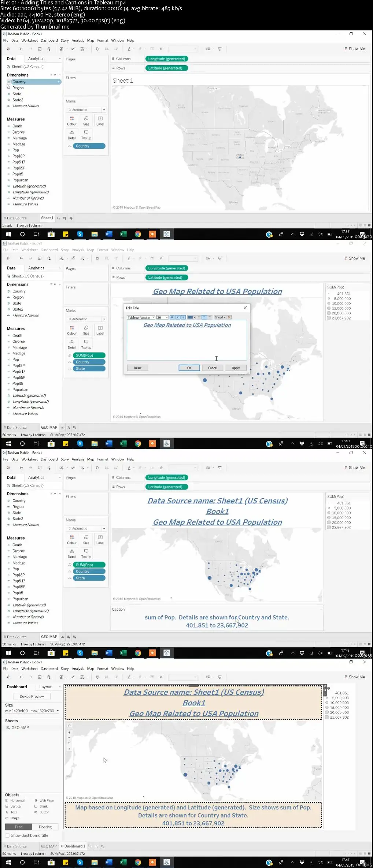The width and height of the screenshot is (373, 868).
Task: Open Excel on taskbar below Dashboard 1 window
Action: (x=123, y=863)
